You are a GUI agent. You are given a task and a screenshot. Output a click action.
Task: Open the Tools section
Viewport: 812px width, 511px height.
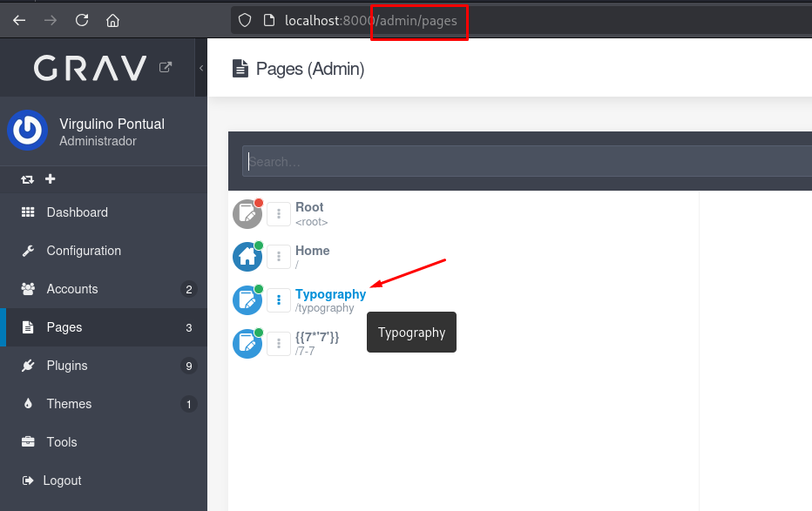(x=62, y=442)
